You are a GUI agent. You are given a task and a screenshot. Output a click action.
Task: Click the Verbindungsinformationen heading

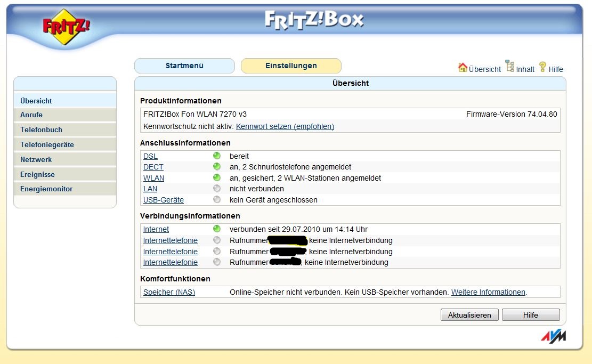tap(190, 216)
